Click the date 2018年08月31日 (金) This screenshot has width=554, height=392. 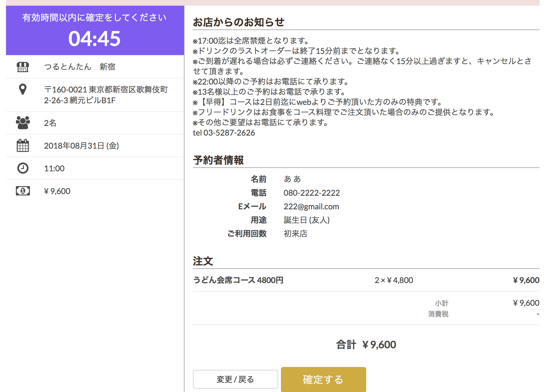coord(81,146)
